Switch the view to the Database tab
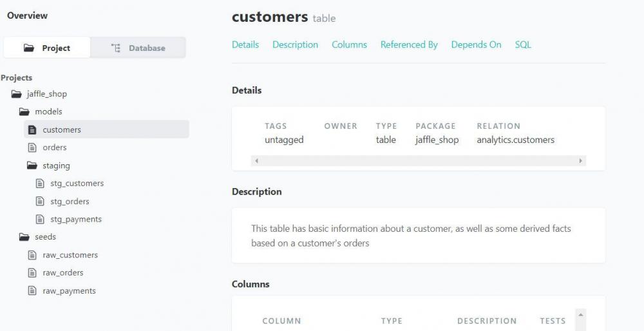This screenshot has height=331, width=644. click(x=138, y=48)
